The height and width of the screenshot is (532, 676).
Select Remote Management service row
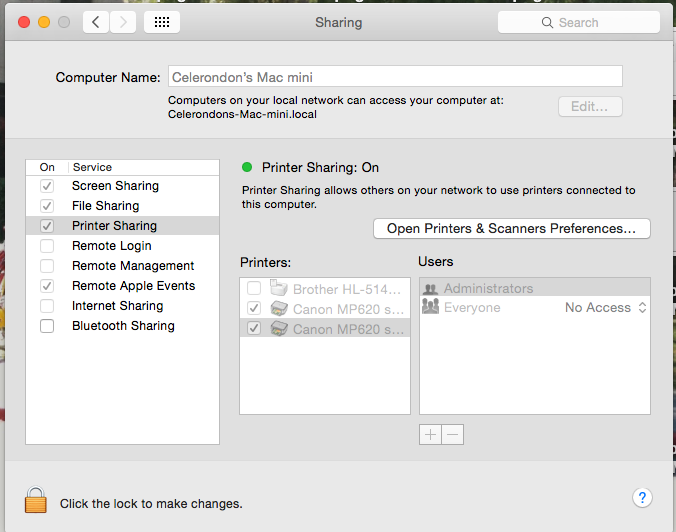tap(122, 266)
